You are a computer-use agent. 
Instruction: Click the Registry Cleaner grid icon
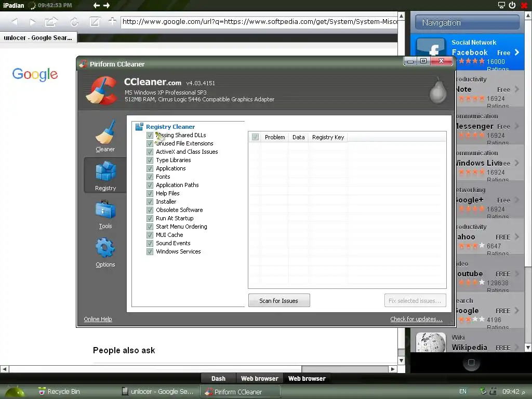coord(139,127)
